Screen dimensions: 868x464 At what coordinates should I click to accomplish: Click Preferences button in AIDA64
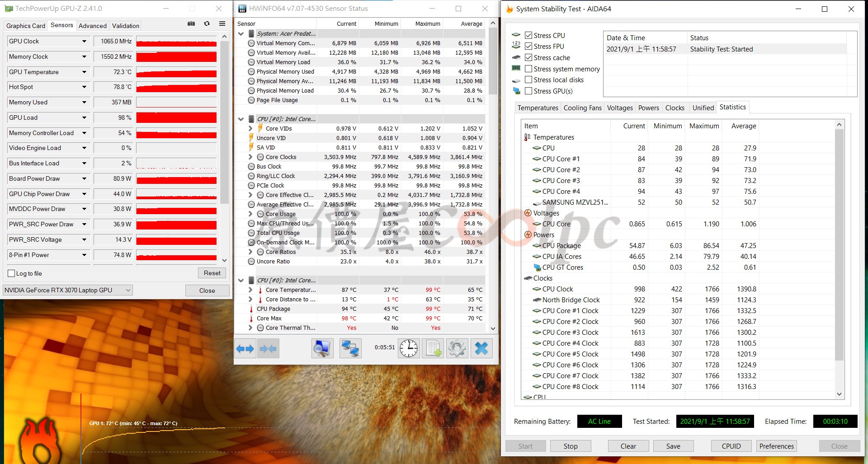pos(776,446)
